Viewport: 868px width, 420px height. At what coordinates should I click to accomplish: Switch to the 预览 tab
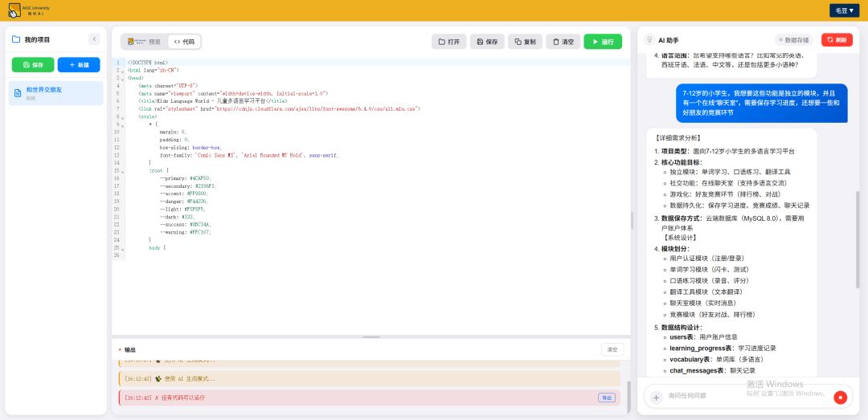click(145, 41)
